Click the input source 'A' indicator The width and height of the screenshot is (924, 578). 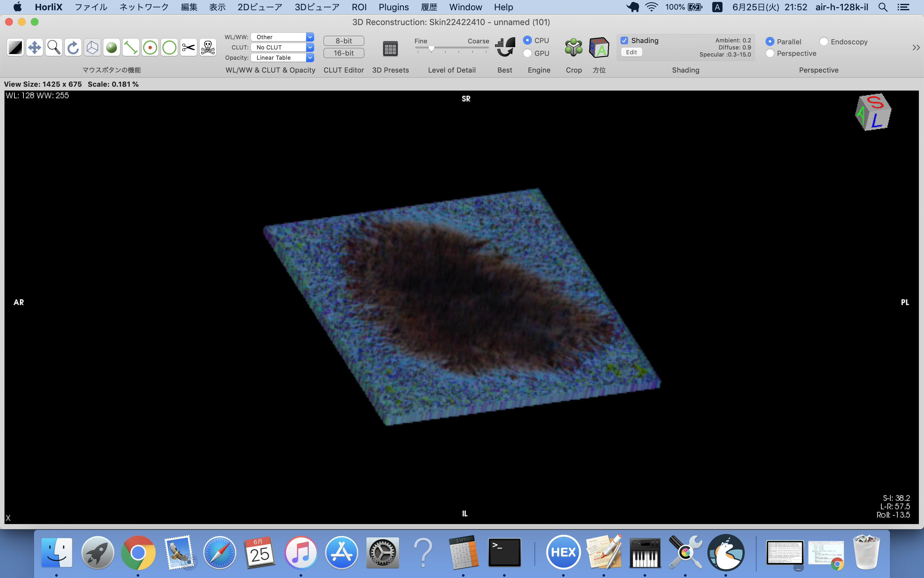pyautogui.click(x=717, y=7)
